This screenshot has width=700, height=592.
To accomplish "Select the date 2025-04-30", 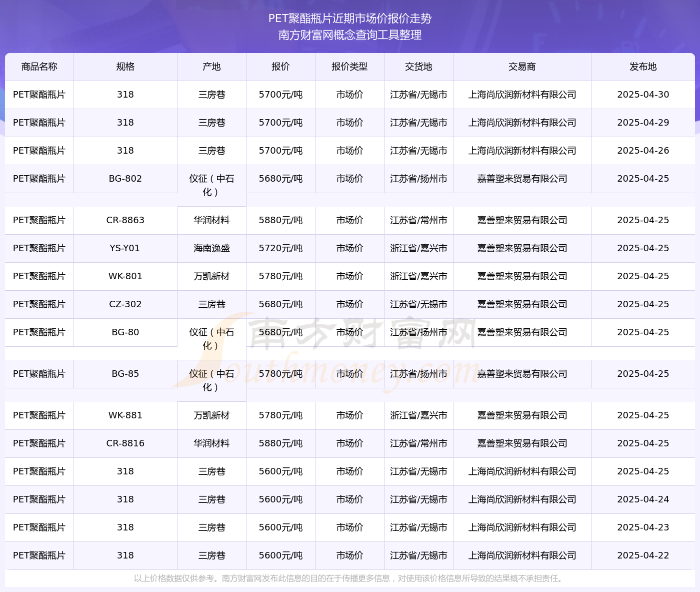I will 643,95.
